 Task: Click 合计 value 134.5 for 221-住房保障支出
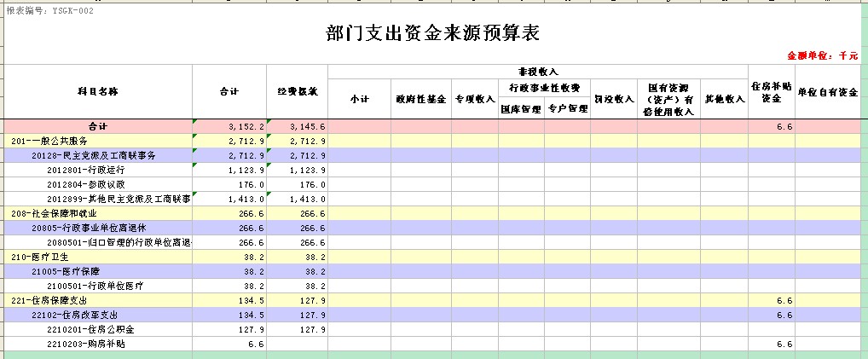(252, 301)
